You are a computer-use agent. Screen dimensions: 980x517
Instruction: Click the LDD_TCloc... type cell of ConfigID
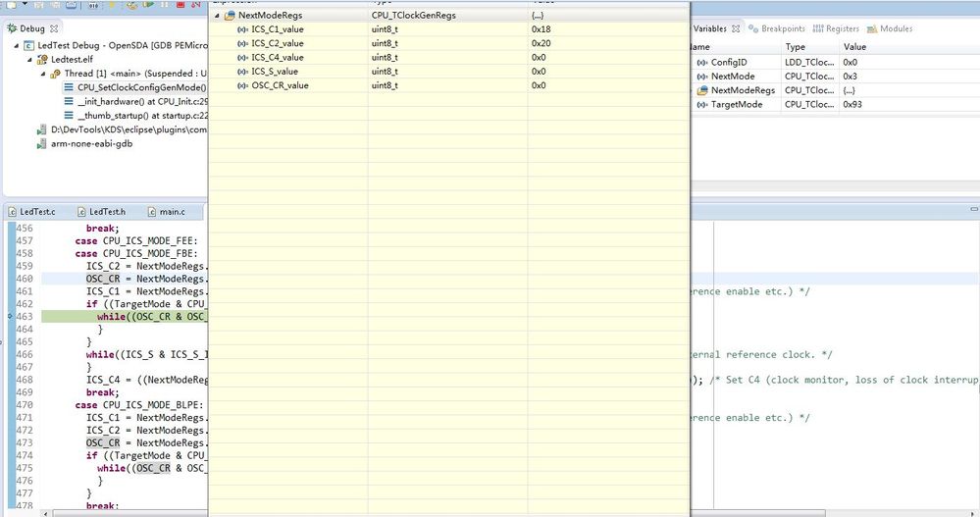point(809,63)
